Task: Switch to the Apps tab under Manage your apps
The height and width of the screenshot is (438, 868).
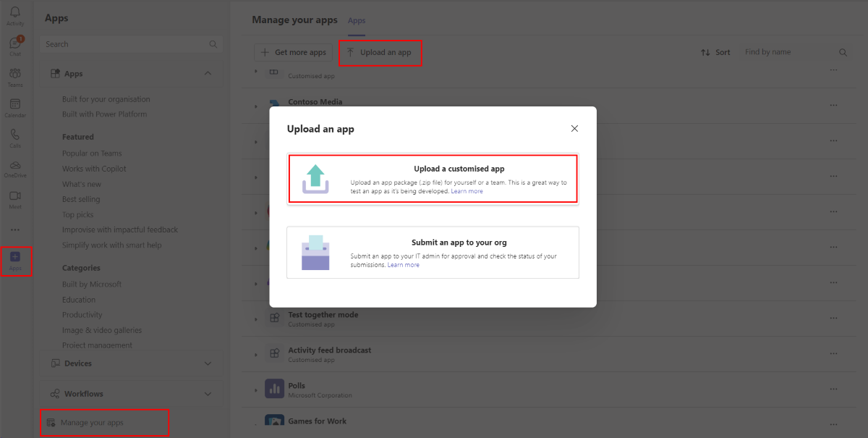Action: (356, 20)
